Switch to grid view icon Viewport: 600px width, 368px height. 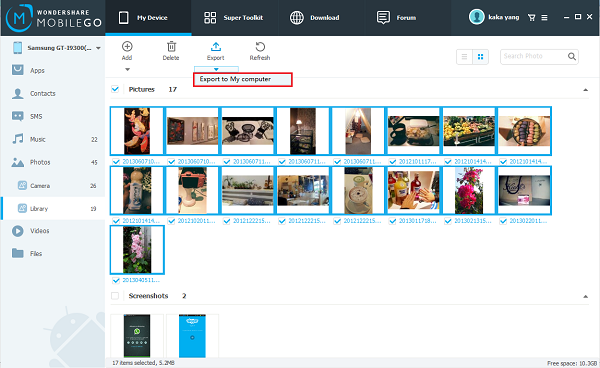pyautogui.click(x=480, y=57)
